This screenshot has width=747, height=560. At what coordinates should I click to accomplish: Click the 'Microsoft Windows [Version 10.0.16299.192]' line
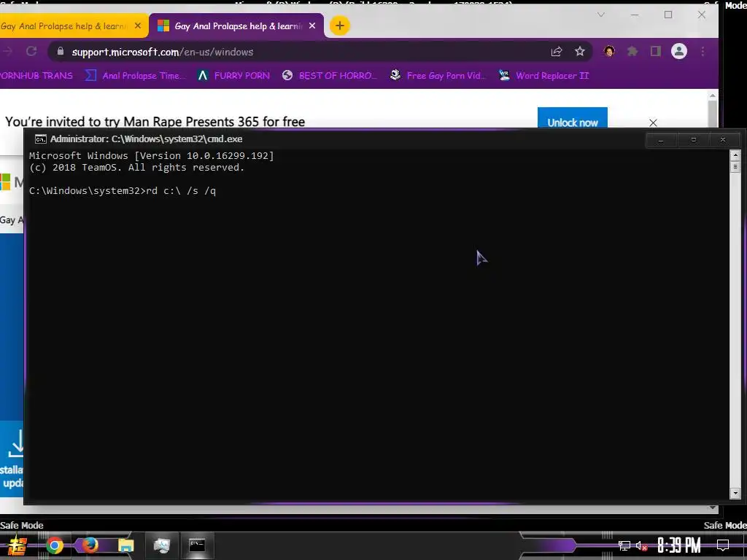(152, 156)
